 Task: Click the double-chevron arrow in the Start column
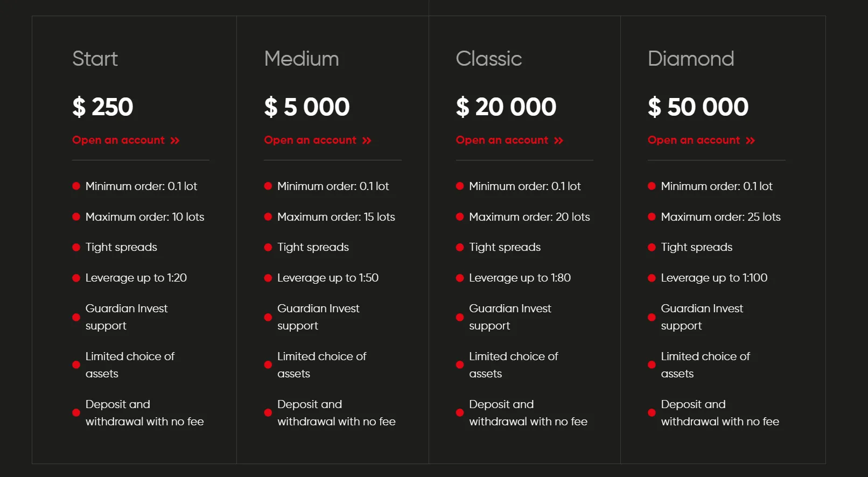[x=175, y=141]
